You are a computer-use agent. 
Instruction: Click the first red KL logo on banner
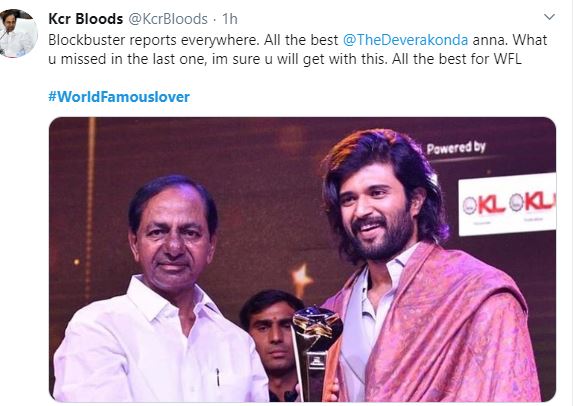[x=484, y=204]
